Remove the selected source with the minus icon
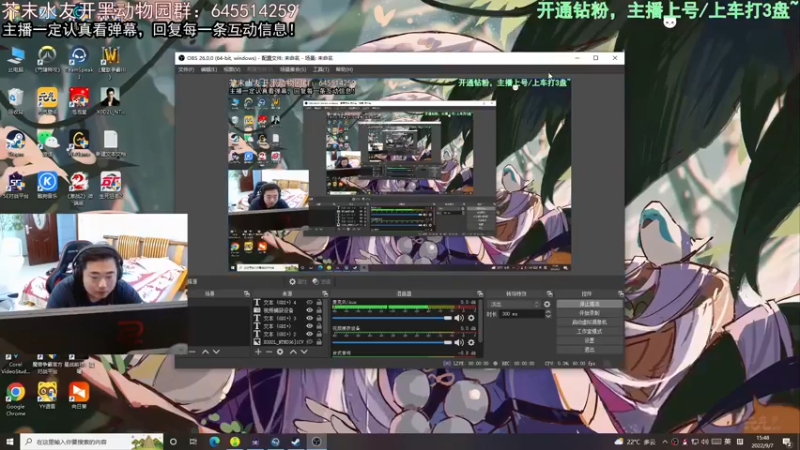The width and height of the screenshot is (800, 450). coord(269,352)
